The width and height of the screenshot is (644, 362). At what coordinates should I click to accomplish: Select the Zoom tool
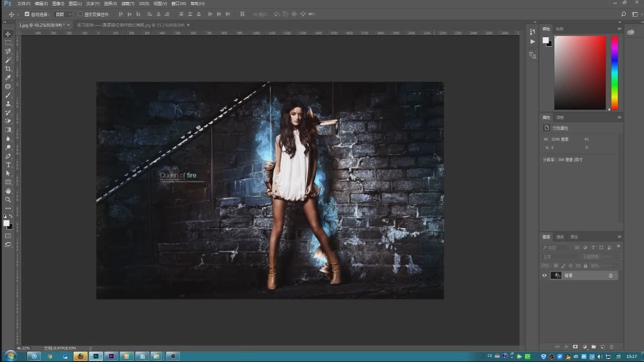click(x=8, y=200)
